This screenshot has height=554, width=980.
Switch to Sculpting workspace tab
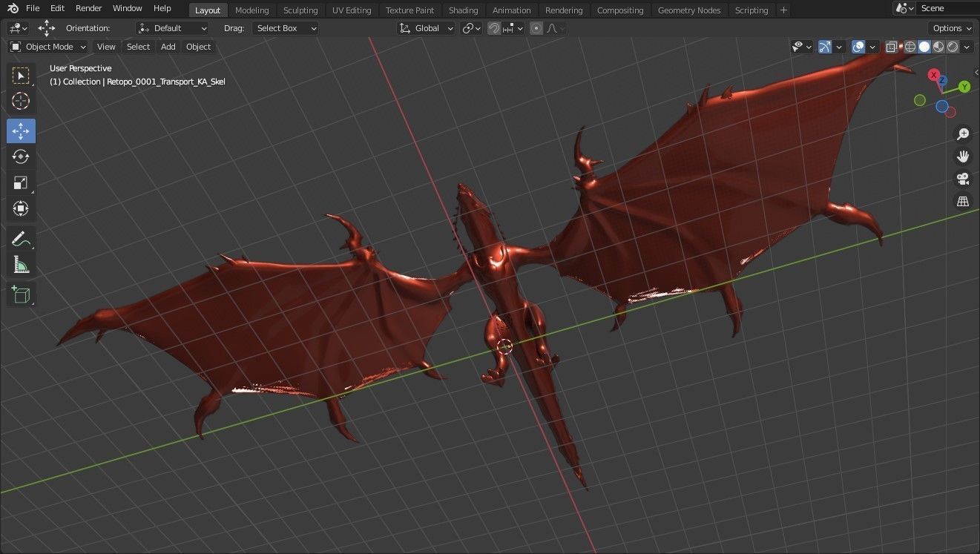point(300,10)
